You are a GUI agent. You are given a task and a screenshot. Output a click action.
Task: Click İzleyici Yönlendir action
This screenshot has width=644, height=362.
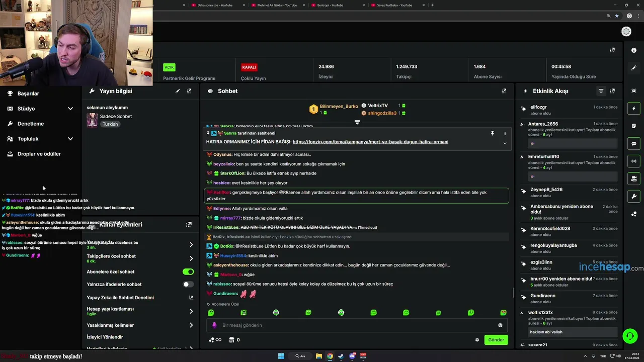[x=105, y=337]
